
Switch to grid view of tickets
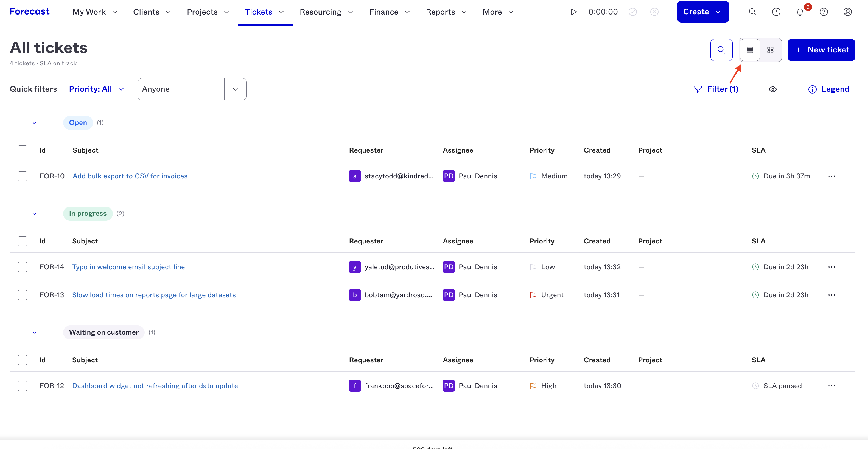(x=770, y=50)
